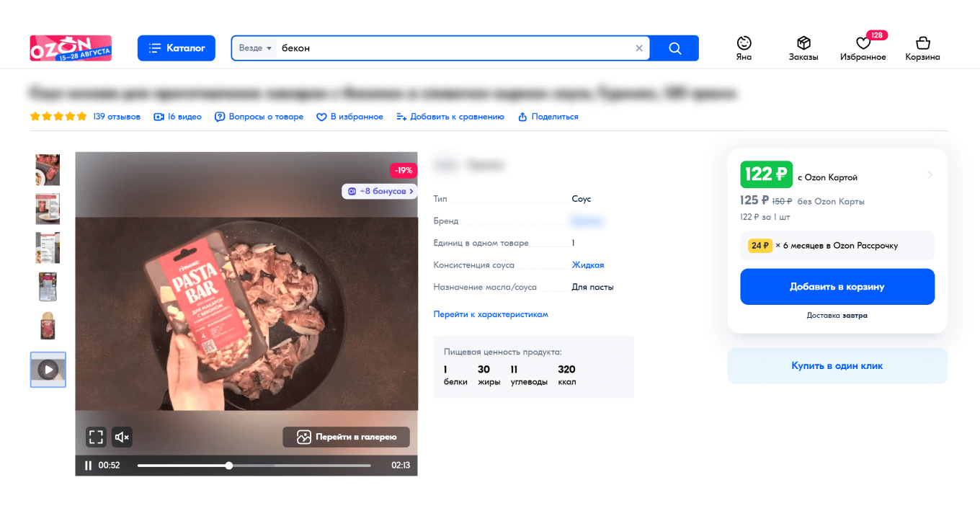
Task: Open the Жидкая consistency link
Action: [x=588, y=265]
